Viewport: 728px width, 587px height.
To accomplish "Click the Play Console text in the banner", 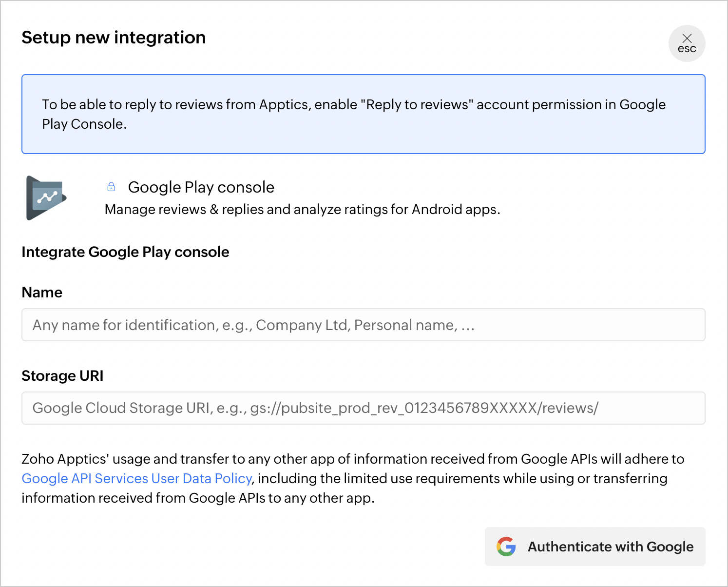I will coord(84,124).
